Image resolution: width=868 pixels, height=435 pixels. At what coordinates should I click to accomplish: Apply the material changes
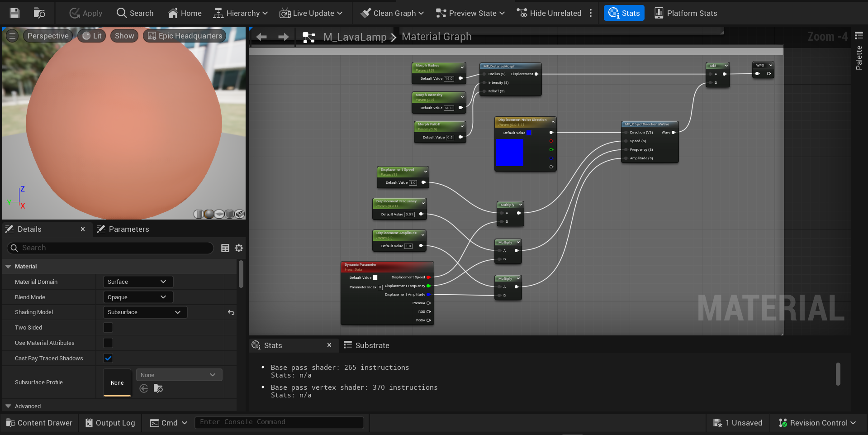click(x=85, y=13)
